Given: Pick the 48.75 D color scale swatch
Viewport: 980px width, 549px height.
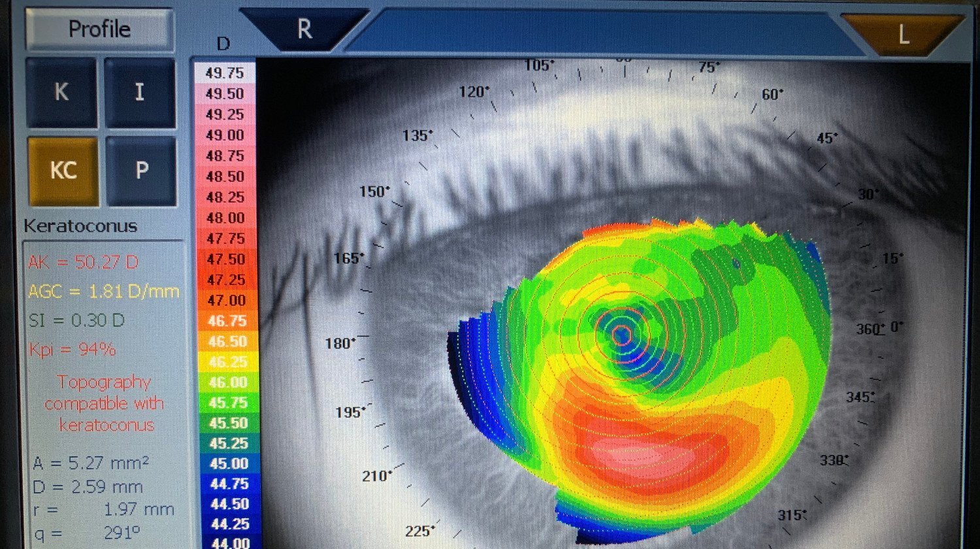Looking at the screenshot, I should (x=225, y=156).
